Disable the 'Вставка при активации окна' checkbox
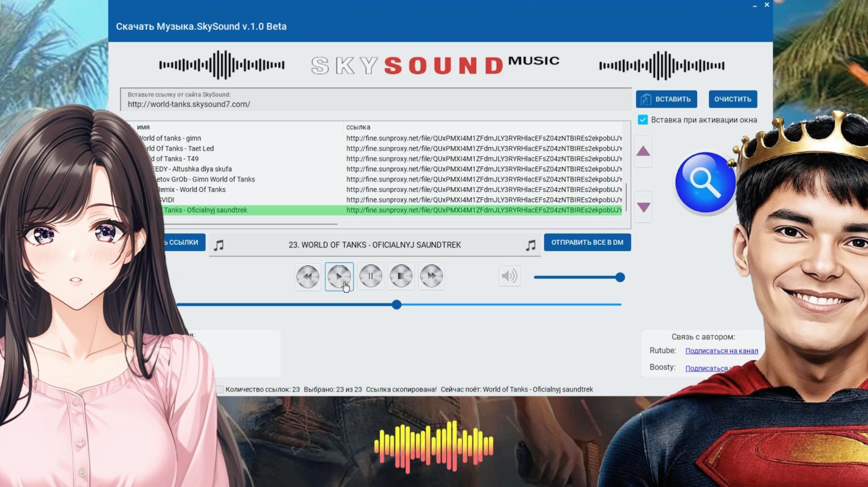Image resolution: width=868 pixels, height=487 pixels. [642, 120]
